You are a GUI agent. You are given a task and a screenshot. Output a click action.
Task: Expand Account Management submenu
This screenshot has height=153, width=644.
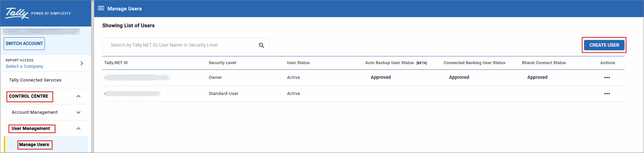pos(78,112)
